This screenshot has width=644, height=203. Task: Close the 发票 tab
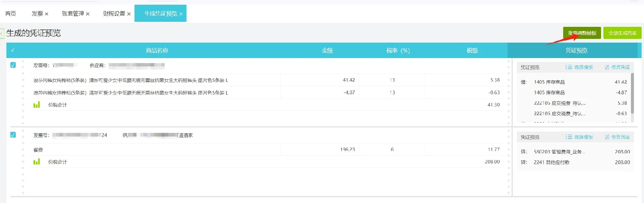pyautogui.click(x=47, y=14)
